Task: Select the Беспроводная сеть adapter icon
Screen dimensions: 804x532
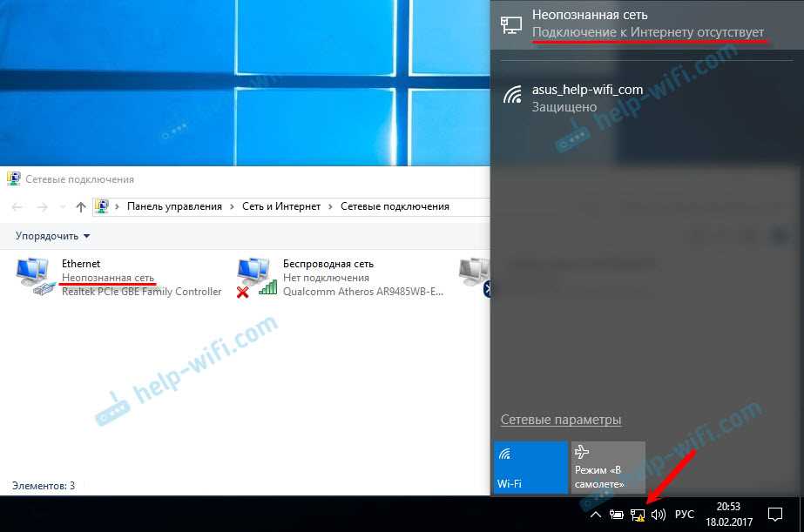Action: coord(256,277)
